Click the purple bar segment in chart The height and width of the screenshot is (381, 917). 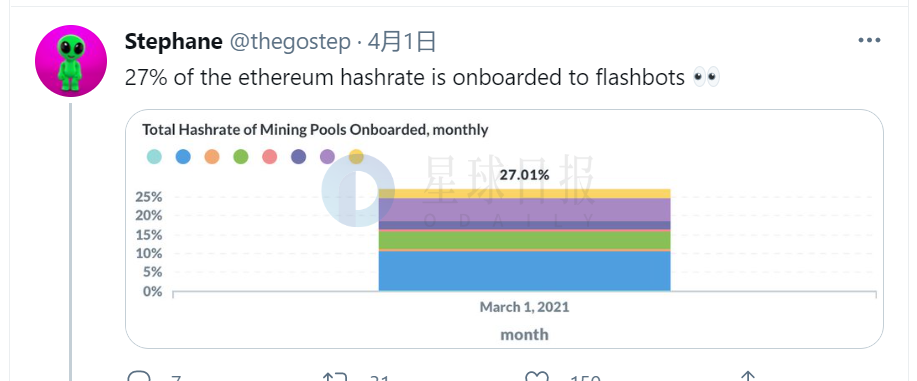(x=525, y=210)
